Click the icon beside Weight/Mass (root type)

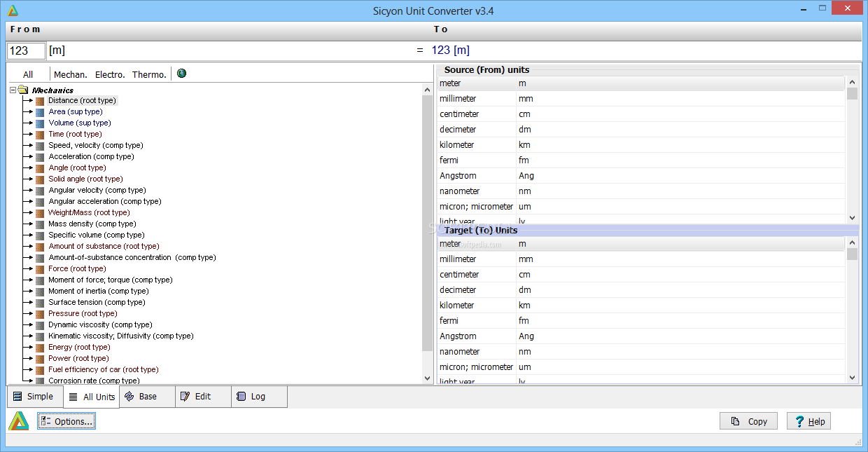click(40, 213)
